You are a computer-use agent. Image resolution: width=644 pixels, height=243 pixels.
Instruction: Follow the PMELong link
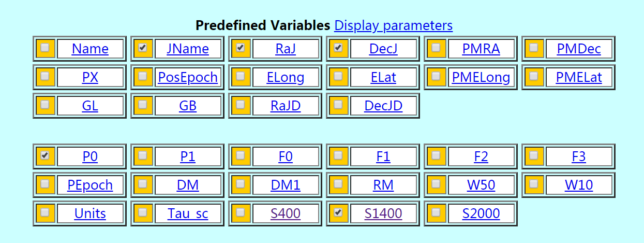[x=481, y=78]
